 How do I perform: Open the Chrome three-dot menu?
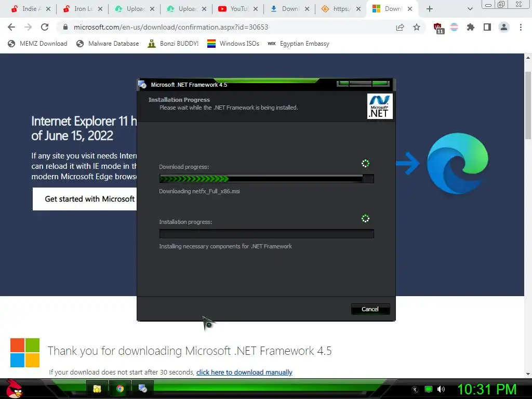point(521,27)
